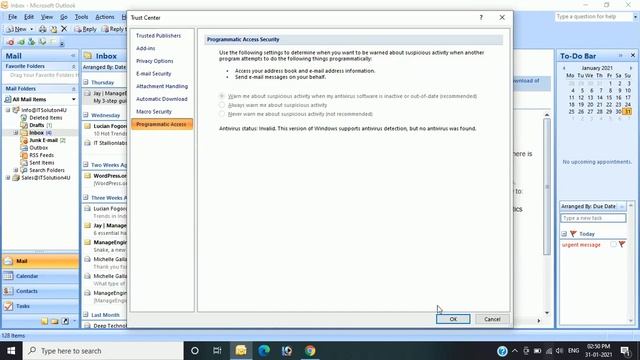Viewport: 640px width, 360px height.
Task: Click in 'Type a new task' field
Action: coord(593,218)
